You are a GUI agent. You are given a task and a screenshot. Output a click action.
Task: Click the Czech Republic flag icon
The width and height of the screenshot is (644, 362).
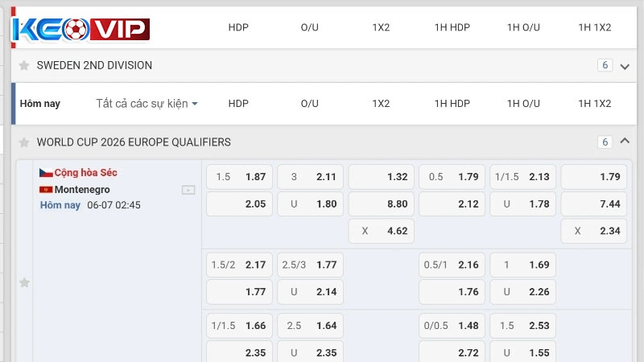46,173
